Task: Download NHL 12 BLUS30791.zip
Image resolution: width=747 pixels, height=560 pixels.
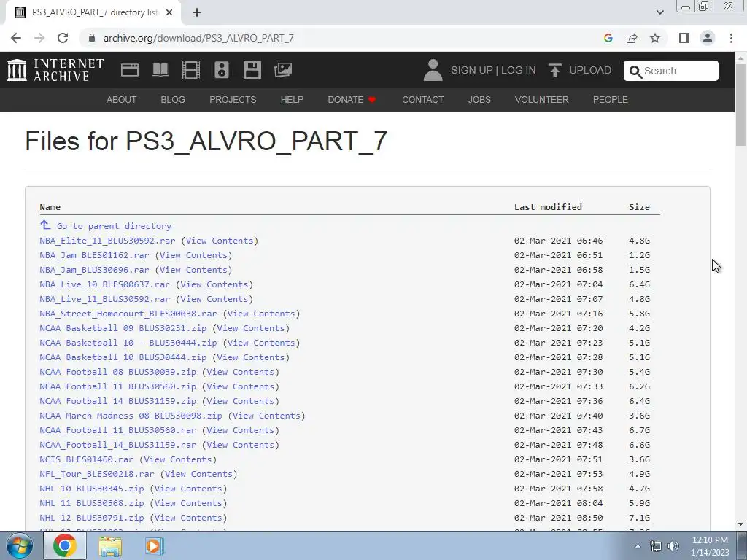Action: pyautogui.click(x=91, y=518)
